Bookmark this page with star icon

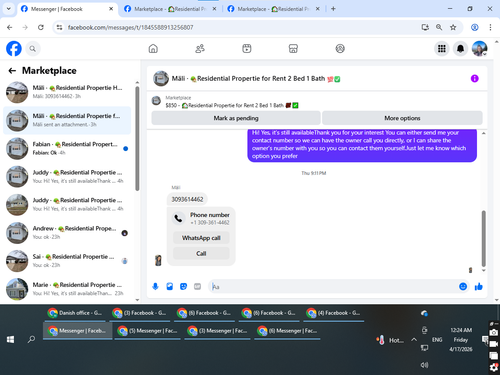pyautogui.click(x=453, y=27)
